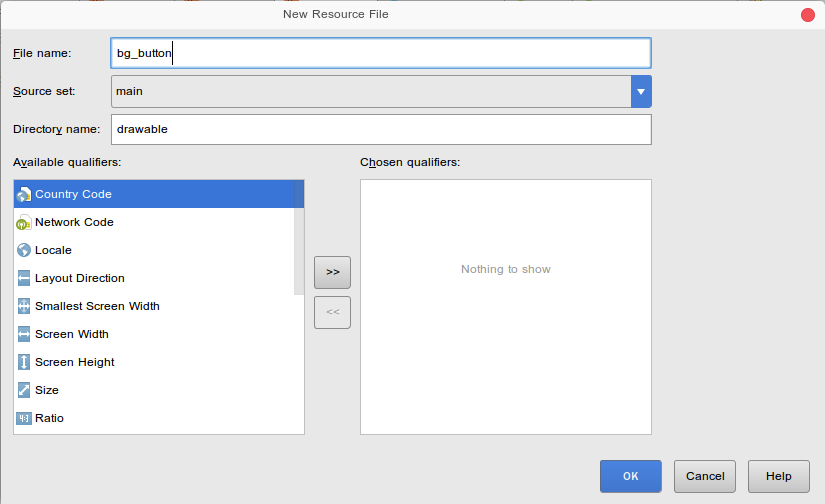Image resolution: width=825 pixels, height=504 pixels.
Task: Click the Ratio qualifier icon
Action: click(x=24, y=418)
